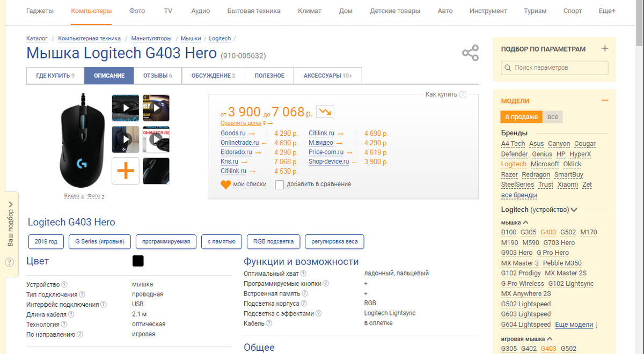644x354 pixels.
Task: Click the question mark on left sidebar
Action: click(x=9, y=262)
